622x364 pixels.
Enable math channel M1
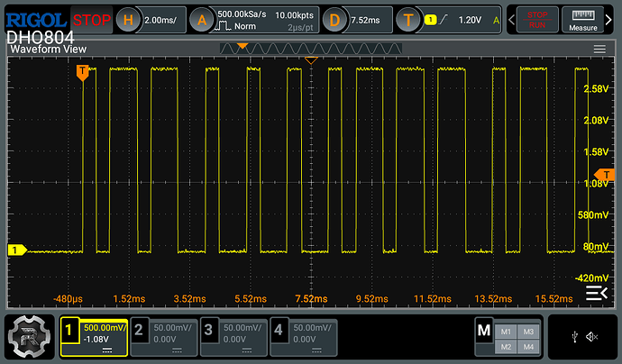click(506, 332)
